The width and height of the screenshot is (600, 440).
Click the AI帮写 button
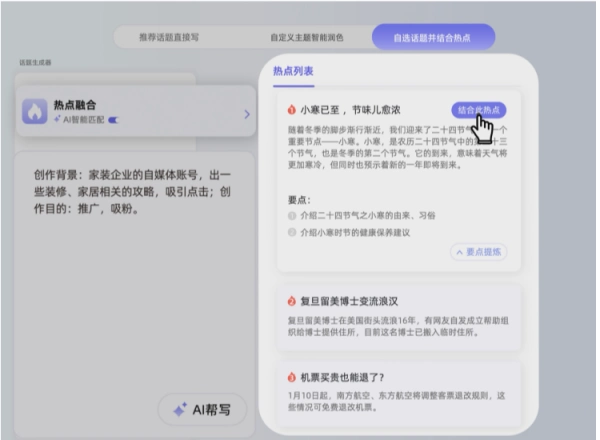click(202, 410)
